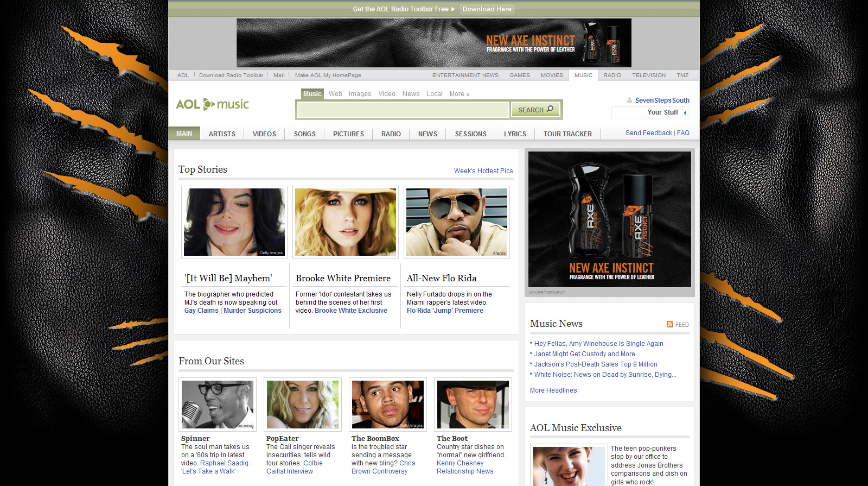Open GAMES in top menu

(520, 75)
